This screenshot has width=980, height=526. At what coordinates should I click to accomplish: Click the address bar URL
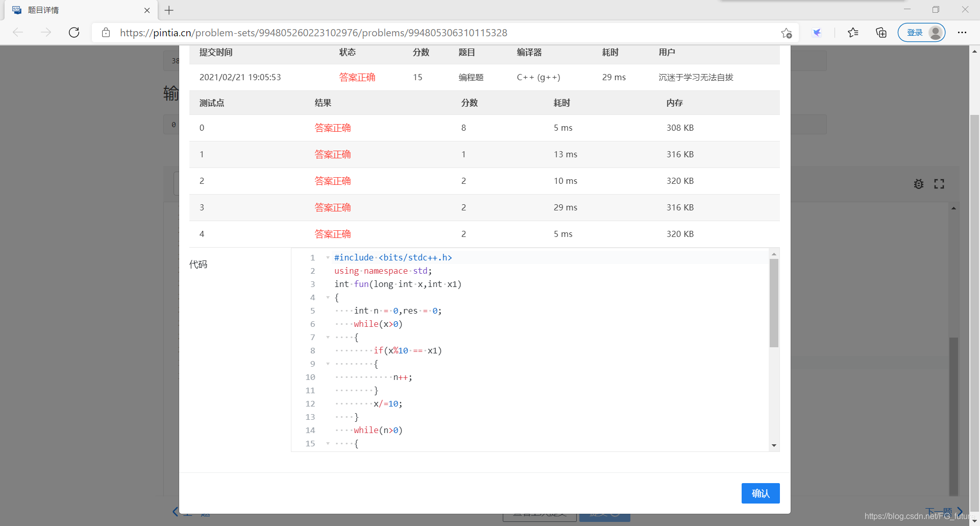(x=313, y=33)
